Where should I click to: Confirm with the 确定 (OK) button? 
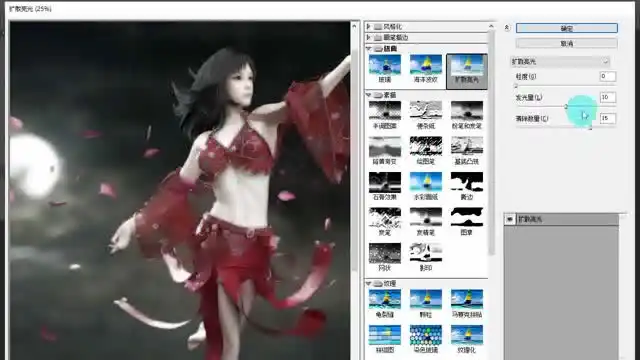click(x=567, y=28)
